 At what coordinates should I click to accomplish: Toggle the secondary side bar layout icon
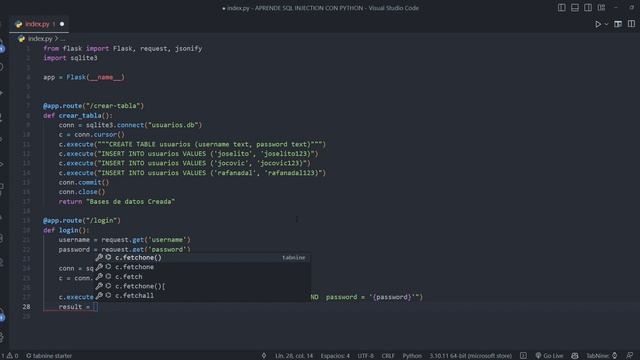click(588, 8)
